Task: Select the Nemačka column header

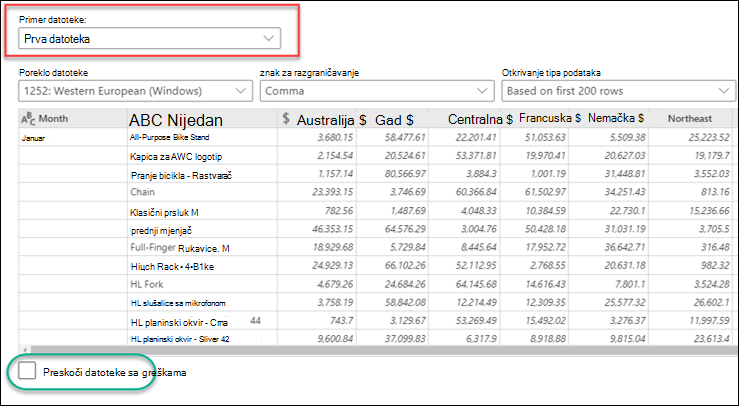Action: point(608,118)
